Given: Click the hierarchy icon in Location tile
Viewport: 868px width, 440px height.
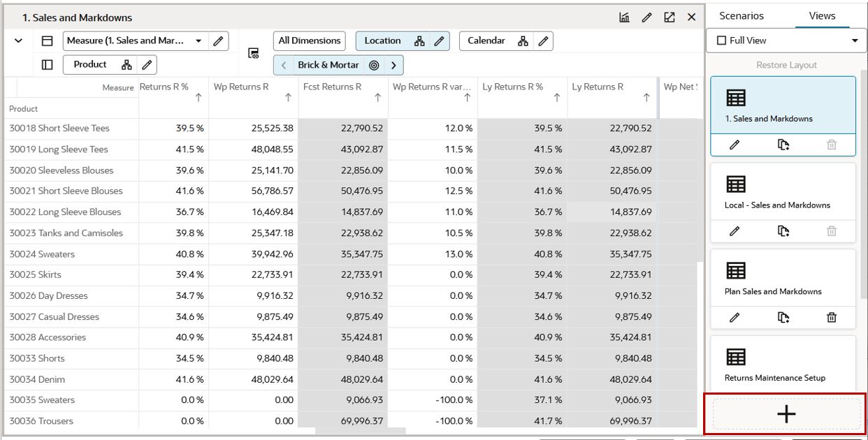Looking at the screenshot, I should 419,41.
